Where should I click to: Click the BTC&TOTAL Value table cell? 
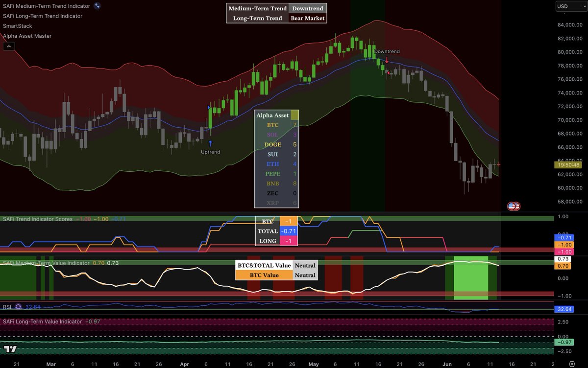coord(264,265)
